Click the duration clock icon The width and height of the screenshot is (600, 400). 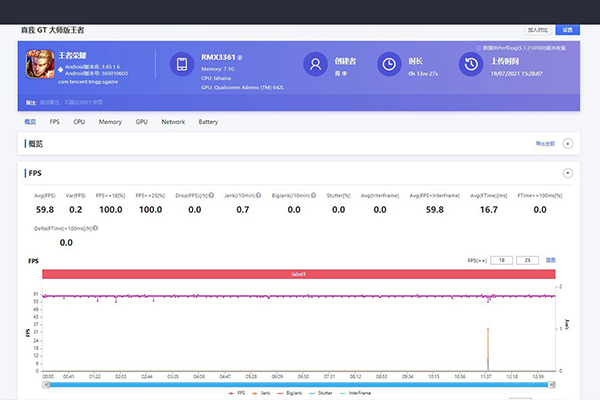(389, 65)
